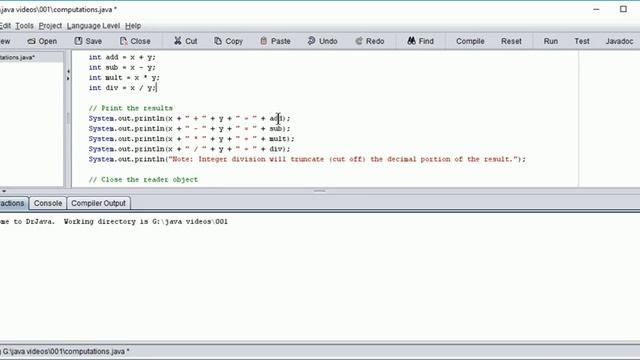Click the 'Note: Integer division' string line
The image size is (640, 360).
coord(307,159)
